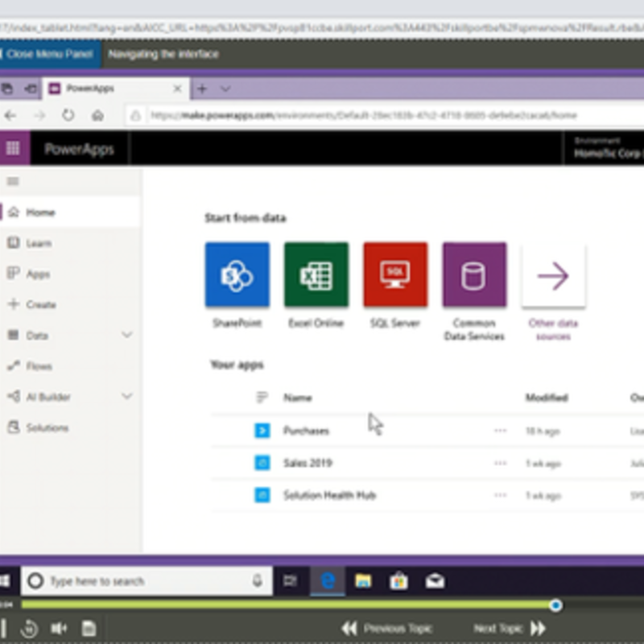Click the PowerApps title in header
Screen dimensions: 644x644
(x=79, y=149)
